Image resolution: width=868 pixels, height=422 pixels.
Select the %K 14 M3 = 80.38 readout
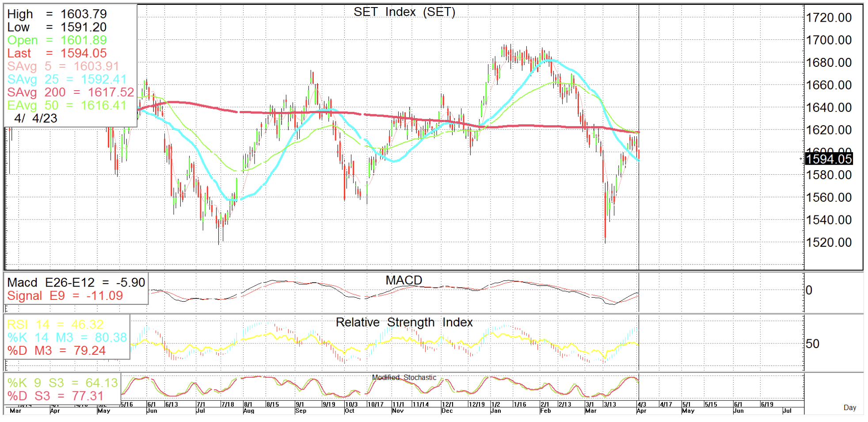click(x=67, y=338)
